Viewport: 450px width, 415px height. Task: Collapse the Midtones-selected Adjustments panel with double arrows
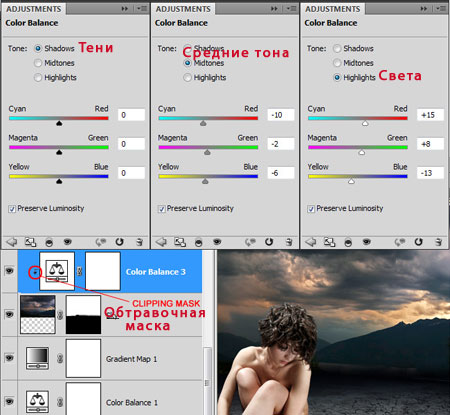[274, 8]
